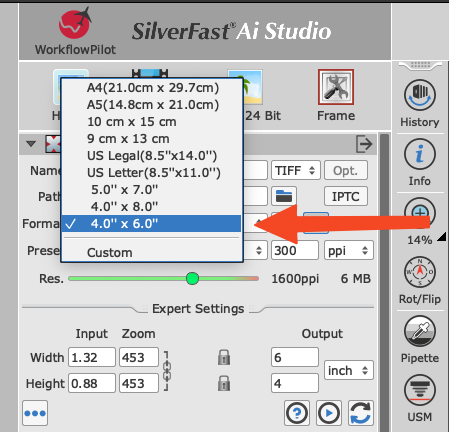Image resolution: width=449 pixels, height=432 pixels.
Task: Click the export arrow icon in panel header
Action: pyautogui.click(x=364, y=144)
